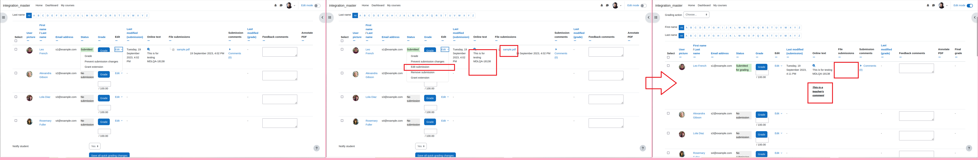Open Rosemary Fuller's Edit dropdown in left screenshot
This screenshot has width=980, height=160.
click(119, 121)
